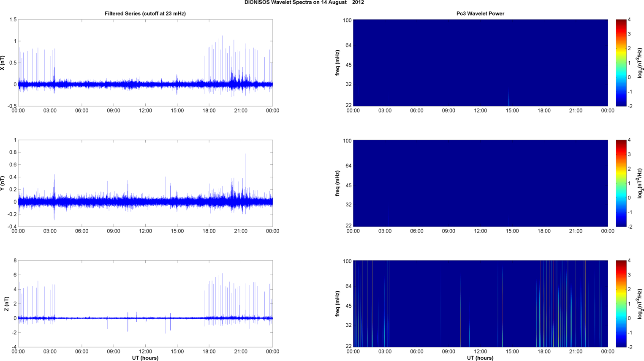Click 'UT (hours)' label under Z series plot

[145, 358]
